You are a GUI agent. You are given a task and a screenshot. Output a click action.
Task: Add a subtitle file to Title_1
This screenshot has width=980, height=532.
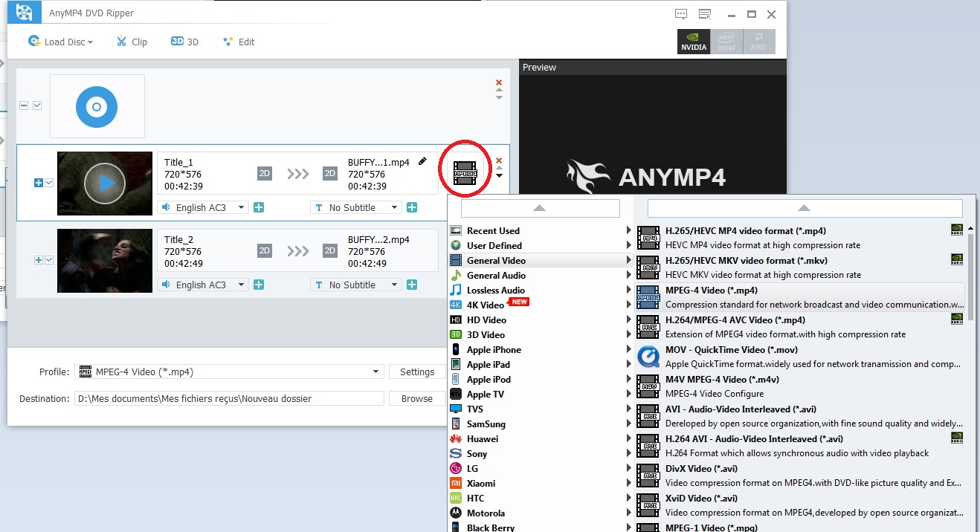pos(412,207)
